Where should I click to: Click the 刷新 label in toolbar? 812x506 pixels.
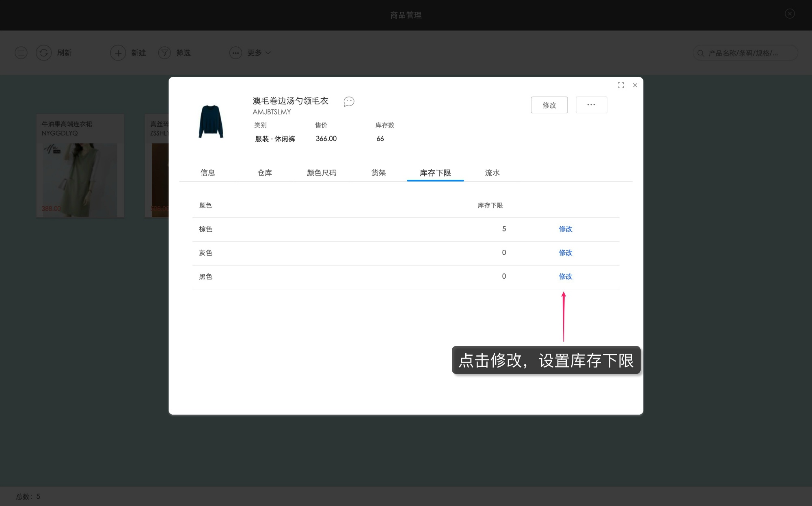pos(64,53)
